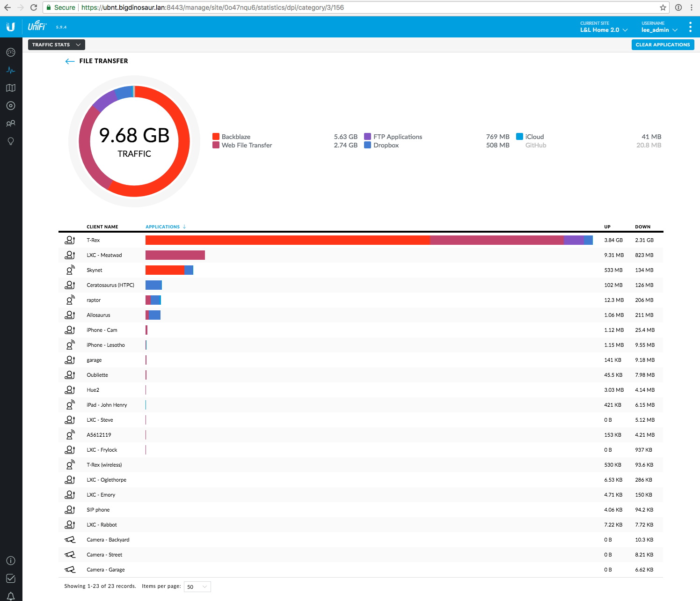700x601 pixels.
Task: Toggle the GitHub legend entry
Action: coord(535,145)
